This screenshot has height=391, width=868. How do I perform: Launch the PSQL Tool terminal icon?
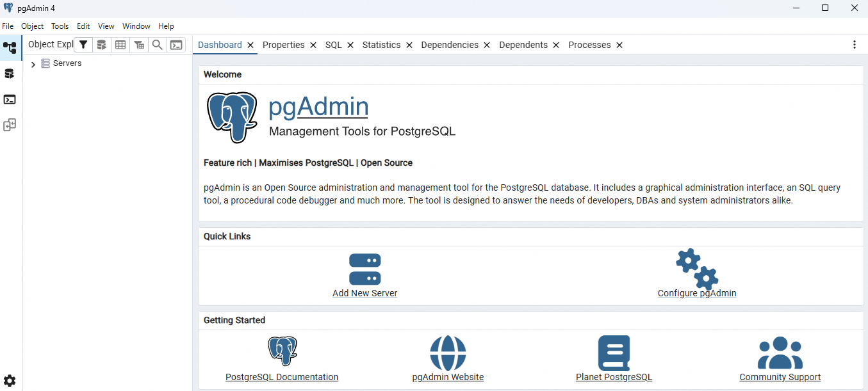pos(176,44)
